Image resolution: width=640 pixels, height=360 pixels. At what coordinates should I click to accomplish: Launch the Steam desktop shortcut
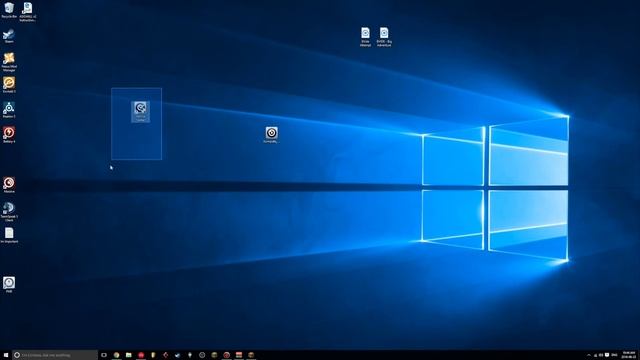9,36
